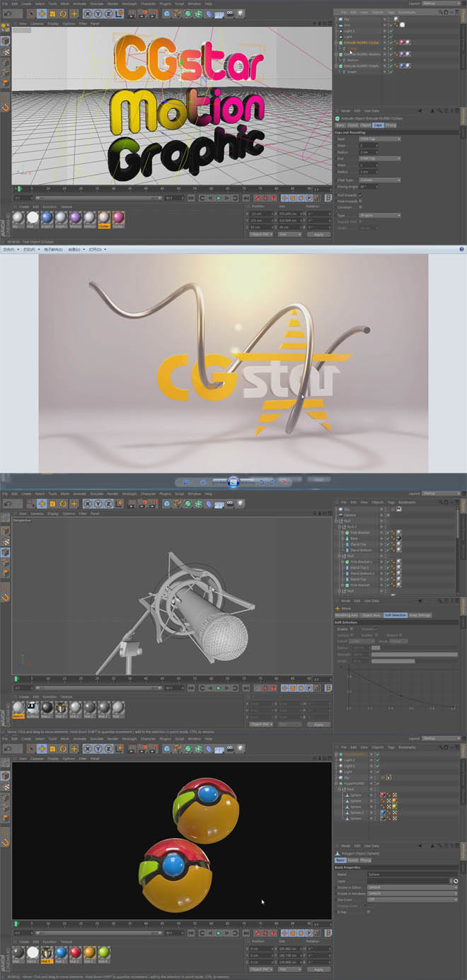Switch to Snap Settings tab in microphone window
Viewport: 467px width, 980px height.
420,615
